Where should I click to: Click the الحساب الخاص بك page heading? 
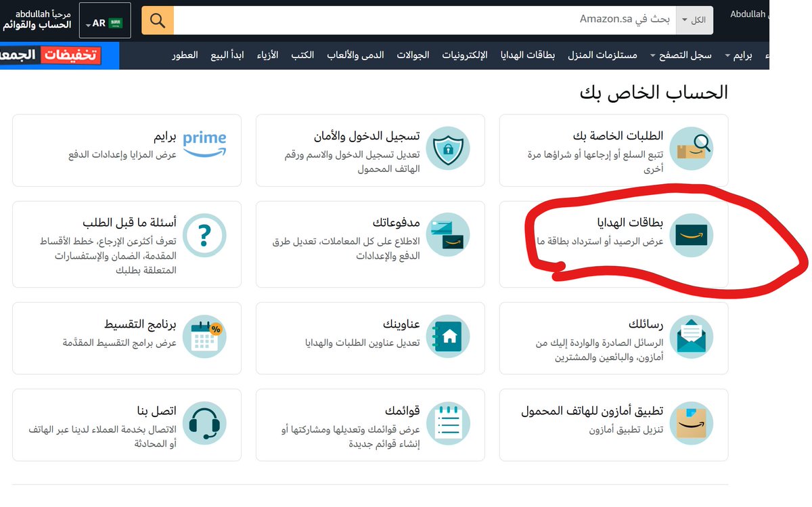click(654, 93)
